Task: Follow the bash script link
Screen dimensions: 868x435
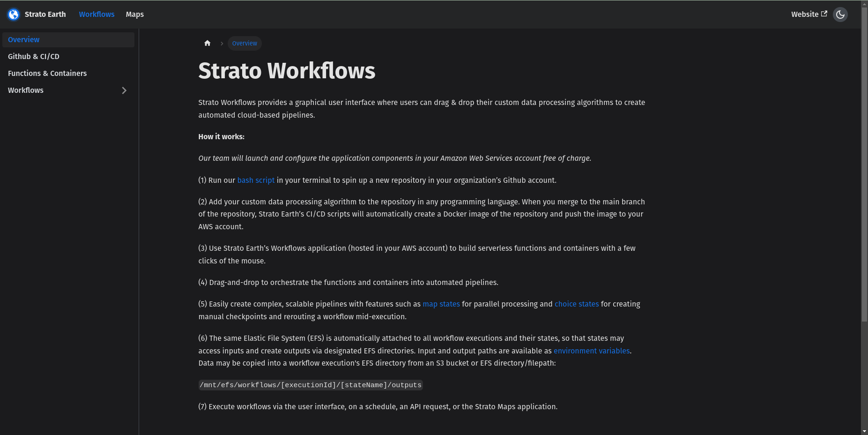Action: tap(256, 180)
